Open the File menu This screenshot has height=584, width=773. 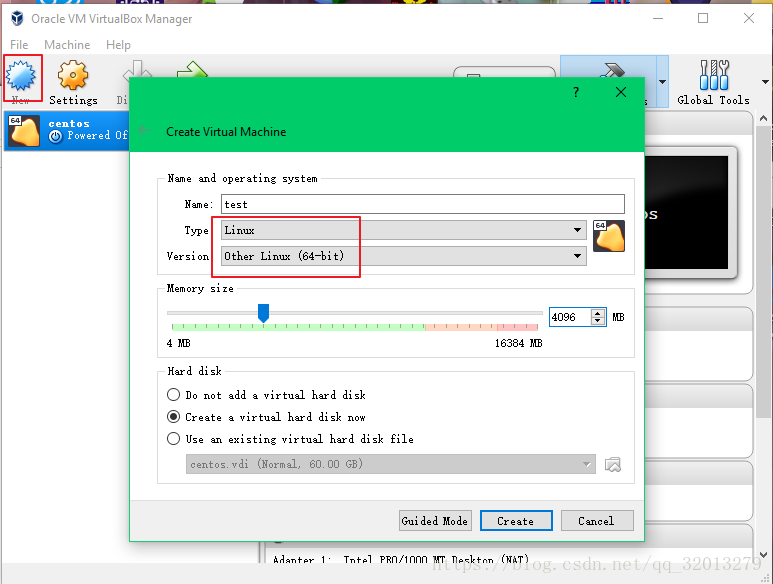click(x=19, y=45)
